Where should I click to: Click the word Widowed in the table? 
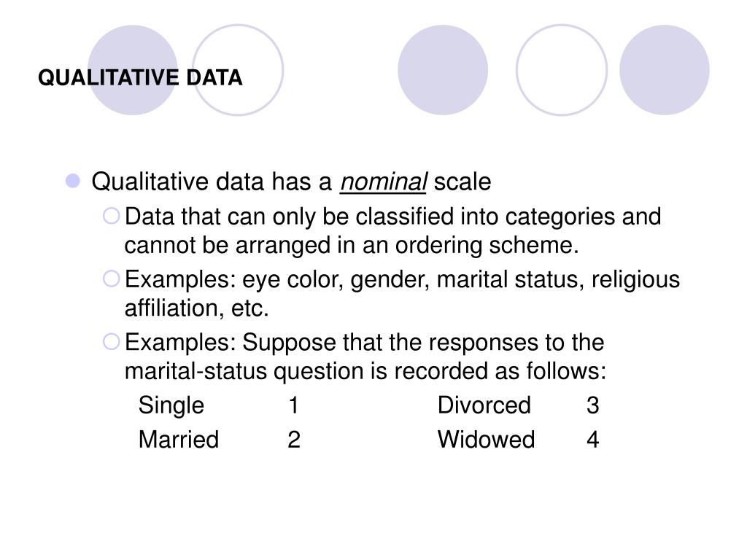click(486, 440)
